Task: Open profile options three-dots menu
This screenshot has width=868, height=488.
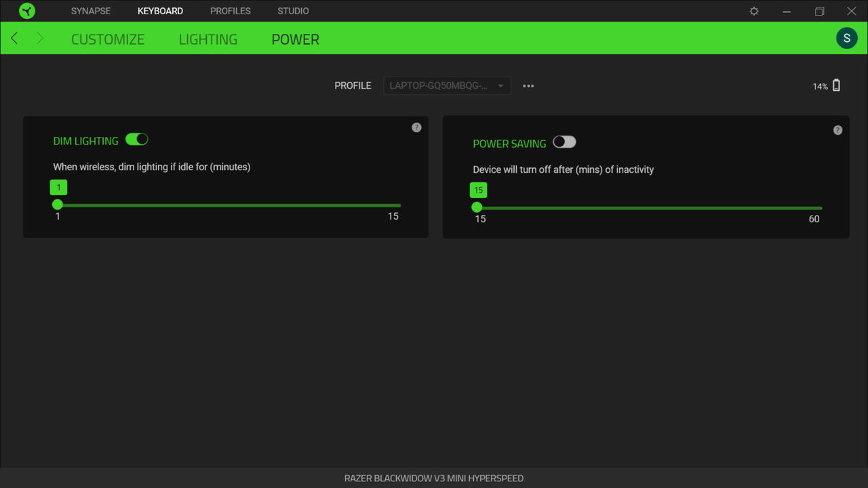Action: (528, 86)
